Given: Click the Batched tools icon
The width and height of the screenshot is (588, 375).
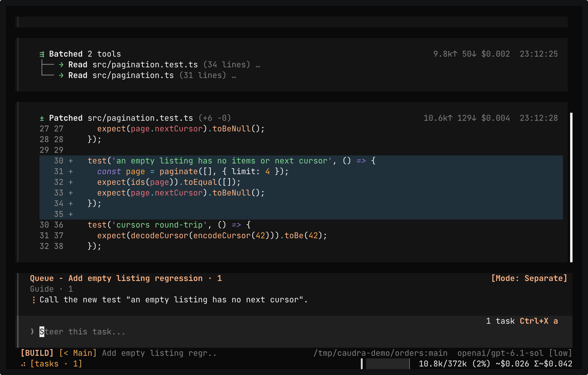Looking at the screenshot, I should [42, 54].
